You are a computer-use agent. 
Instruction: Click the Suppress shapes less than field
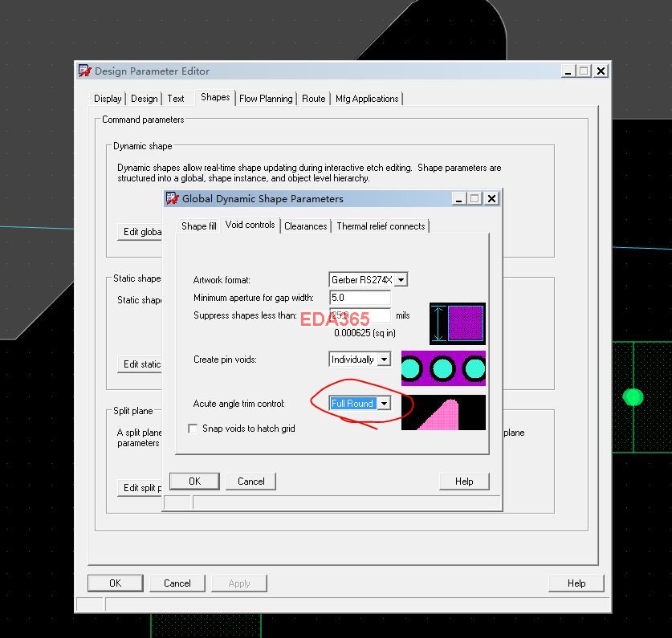[x=360, y=315]
